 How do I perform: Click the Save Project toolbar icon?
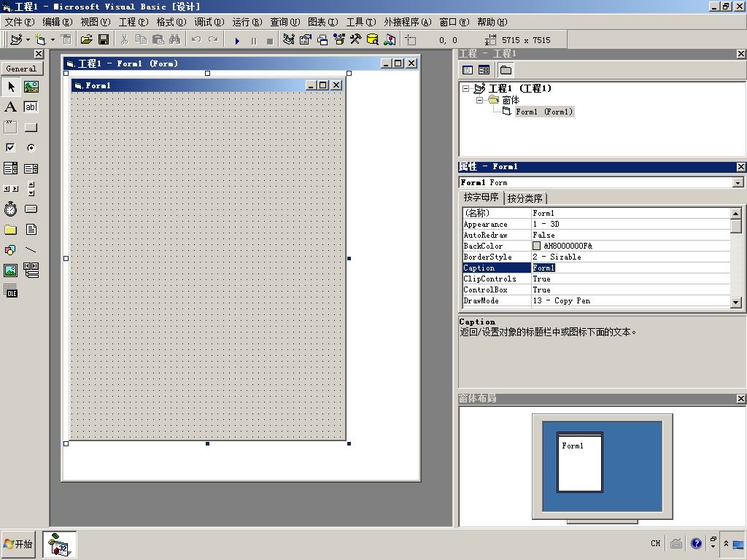click(x=104, y=40)
